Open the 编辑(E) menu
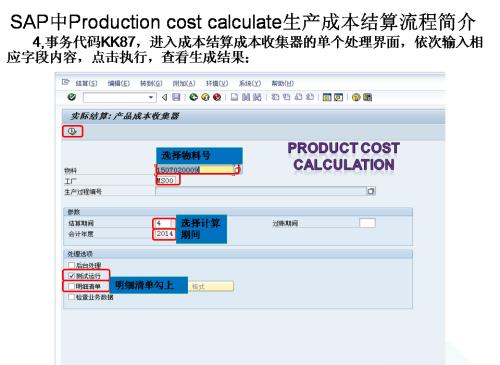 (119, 83)
